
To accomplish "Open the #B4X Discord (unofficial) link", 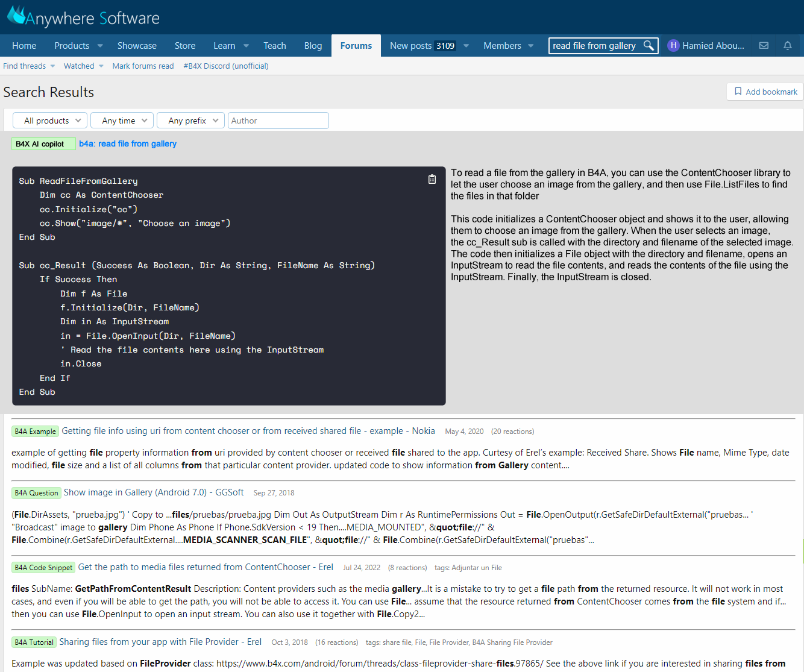I will 226,66.
